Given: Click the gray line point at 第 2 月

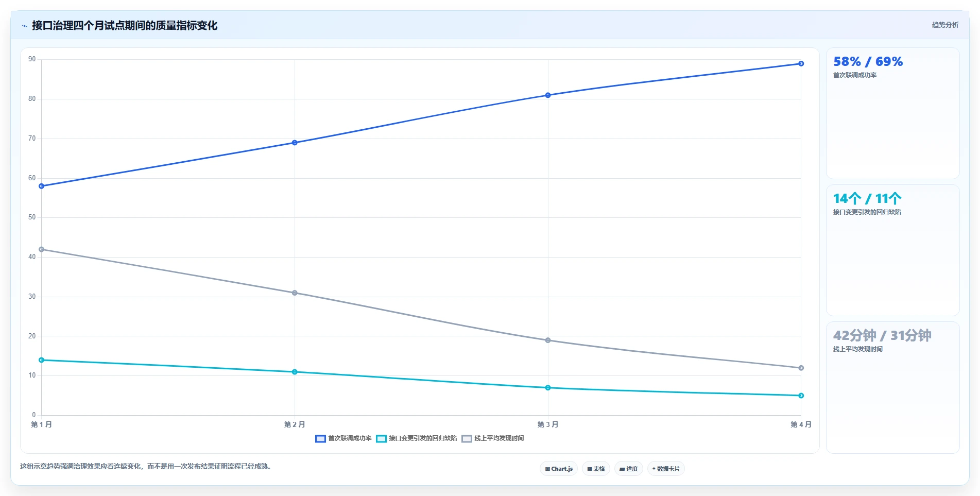Looking at the screenshot, I should (295, 293).
